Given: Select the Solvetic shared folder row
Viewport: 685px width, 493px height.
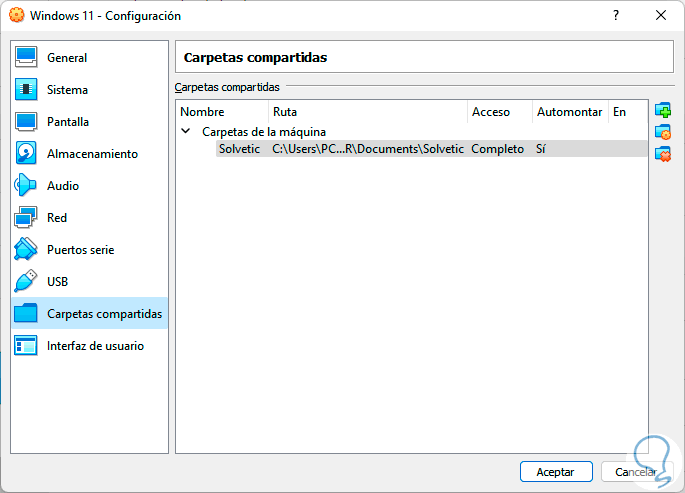Looking at the screenshot, I should point(240,149).
